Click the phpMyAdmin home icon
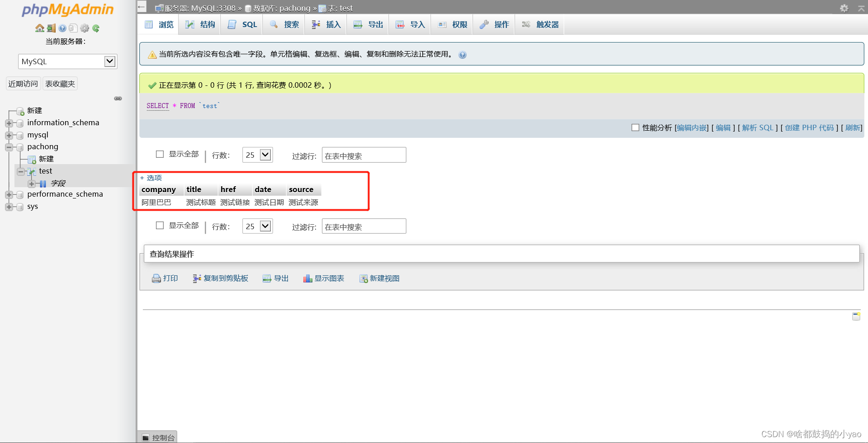This screenshot has height=443, width=868. click(x=40, y=28)
